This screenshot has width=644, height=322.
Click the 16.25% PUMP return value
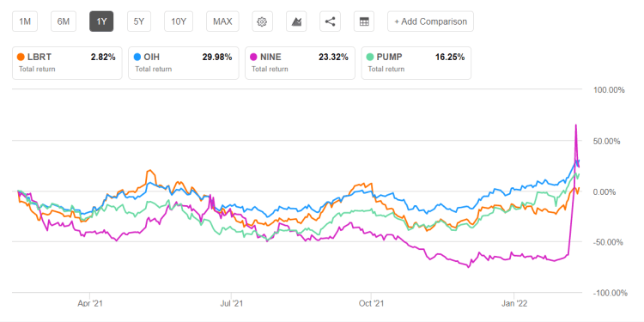(450, 57)
